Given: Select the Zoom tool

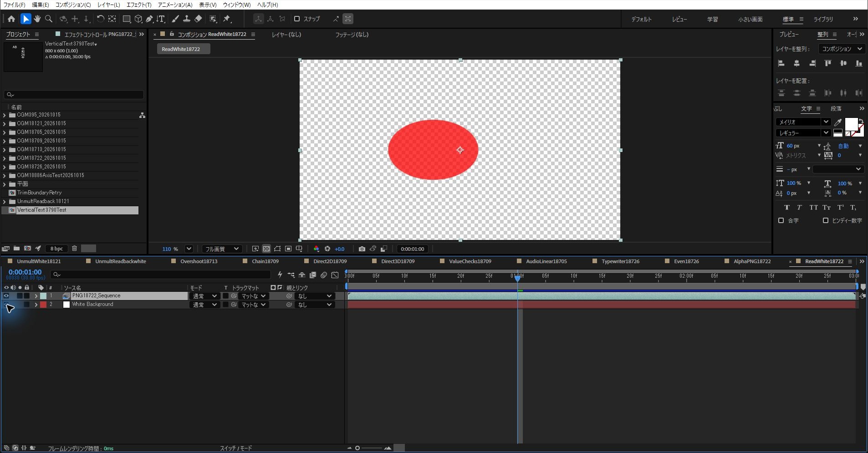Looking at the screenshot, I should point(49,19).
